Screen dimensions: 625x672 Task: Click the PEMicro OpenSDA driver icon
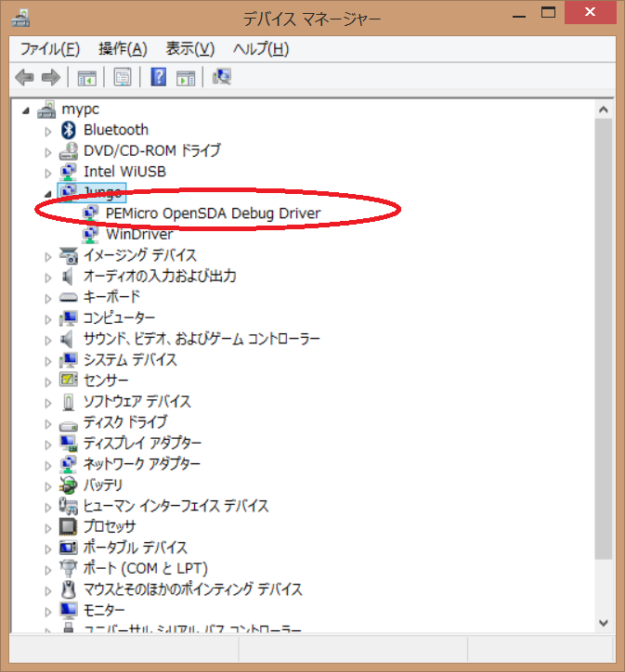(90, 213)
